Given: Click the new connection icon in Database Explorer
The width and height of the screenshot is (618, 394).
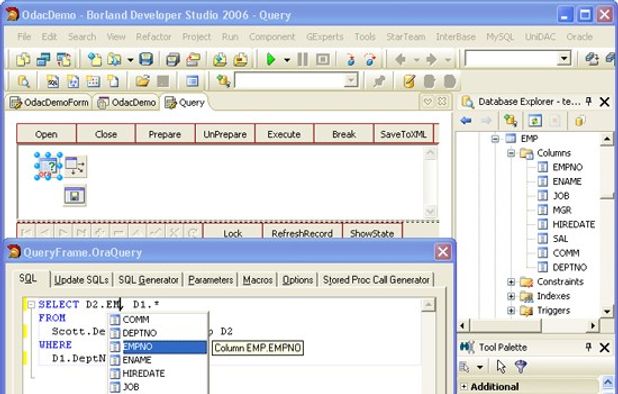Looking at the screenshot, I should click(x=510, y=121).
